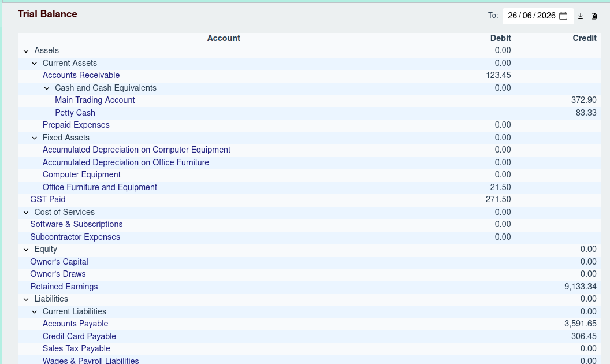610x364 pixels.
Task: Open the Software & Subscriptions account
Action: [76, 224]
